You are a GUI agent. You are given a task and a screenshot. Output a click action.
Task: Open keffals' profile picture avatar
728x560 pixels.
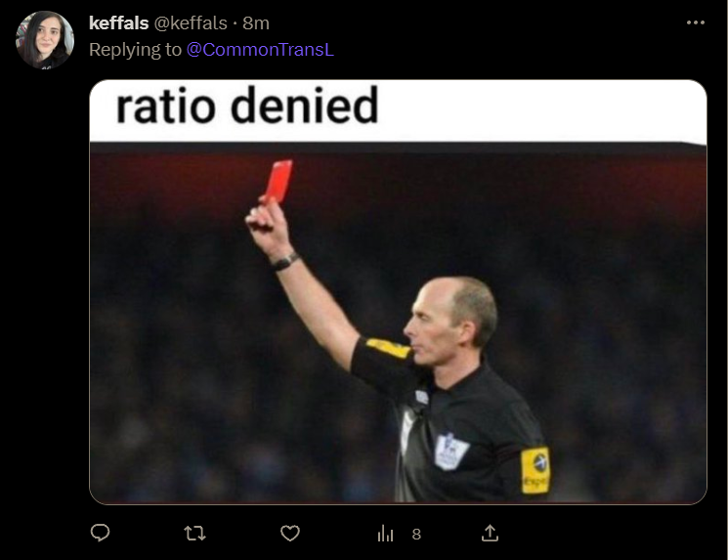45,40
